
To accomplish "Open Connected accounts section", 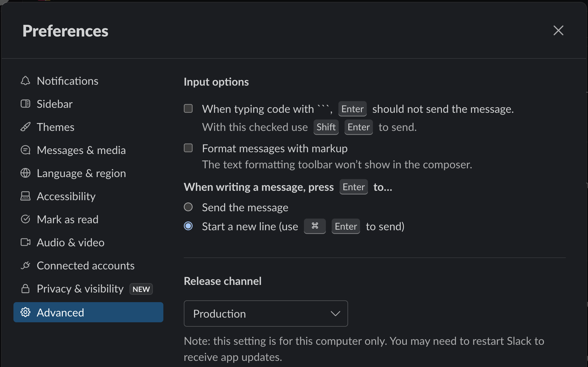I will click(x=88, y=266).
